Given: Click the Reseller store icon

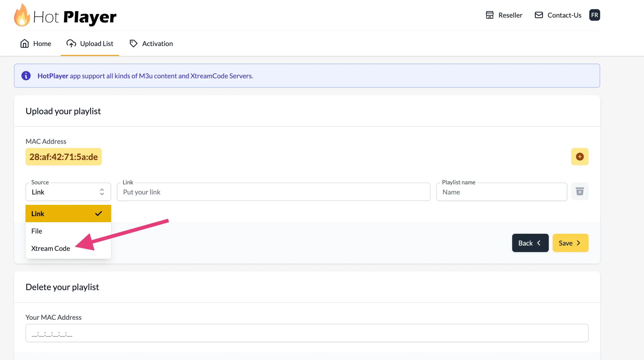Looking at the screenshot, I should coord(489,15).
